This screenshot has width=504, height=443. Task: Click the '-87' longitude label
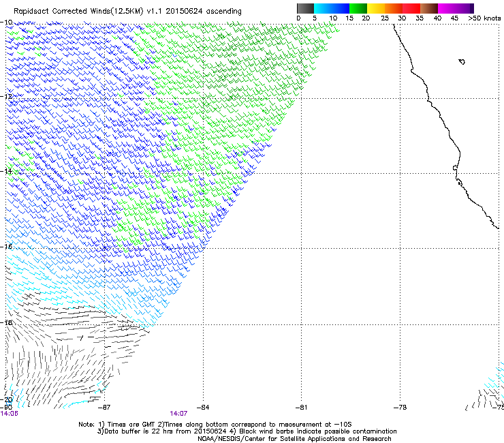104,408
